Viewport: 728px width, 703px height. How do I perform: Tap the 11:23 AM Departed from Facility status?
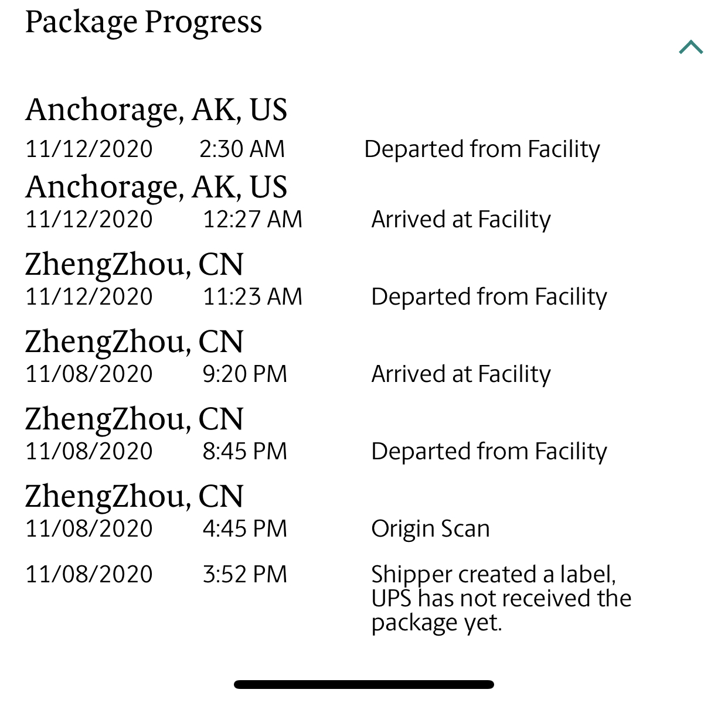click(489, 297)
